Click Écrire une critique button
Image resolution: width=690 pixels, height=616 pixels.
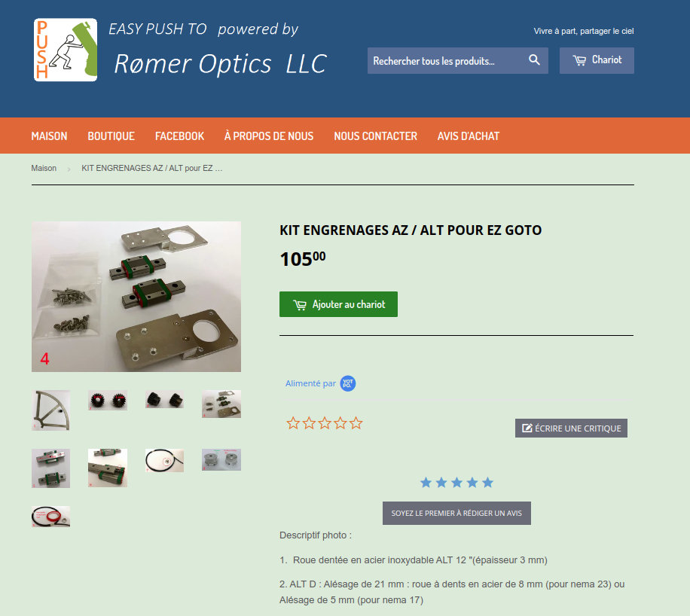click(x=571, y=428)
